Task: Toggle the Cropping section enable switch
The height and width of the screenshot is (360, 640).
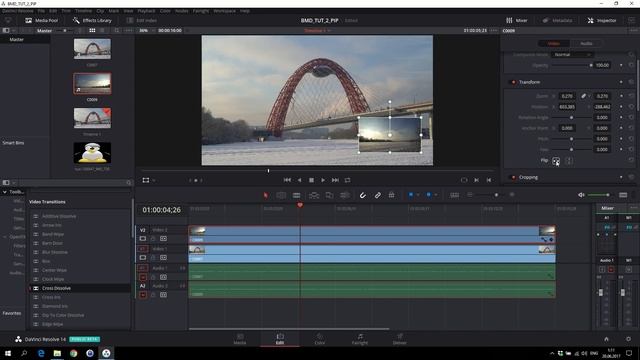Action: coord(513,177)
